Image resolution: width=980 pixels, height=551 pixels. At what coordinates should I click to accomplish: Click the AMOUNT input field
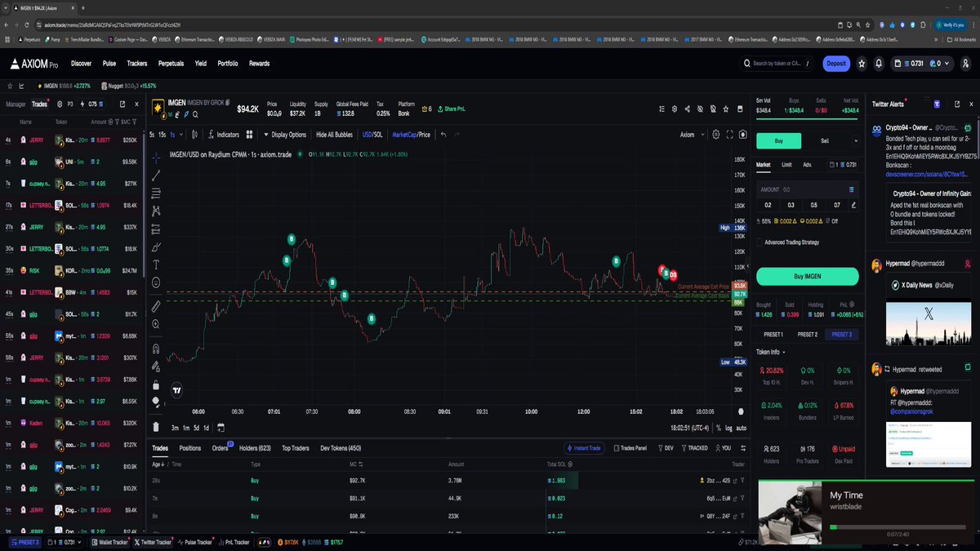click(x=807, y=189)
